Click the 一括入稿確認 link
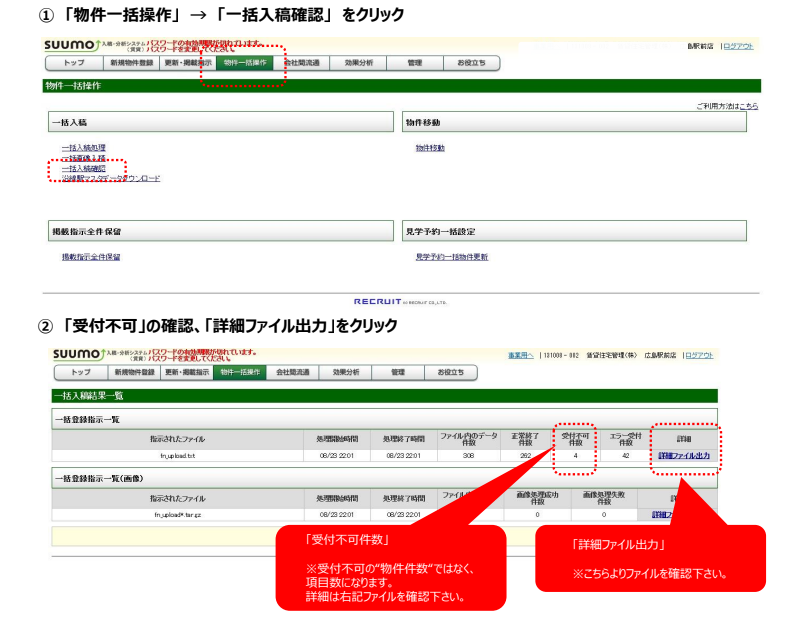 [84, 168]
